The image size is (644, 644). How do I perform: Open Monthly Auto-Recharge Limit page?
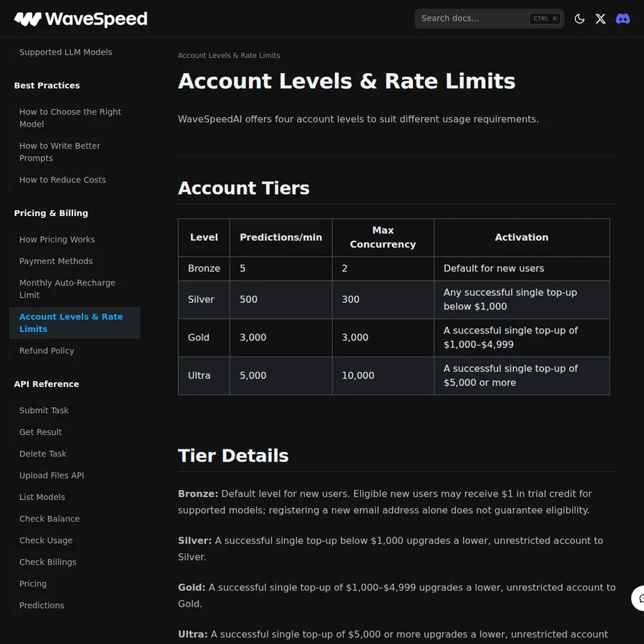coord(67,289)
